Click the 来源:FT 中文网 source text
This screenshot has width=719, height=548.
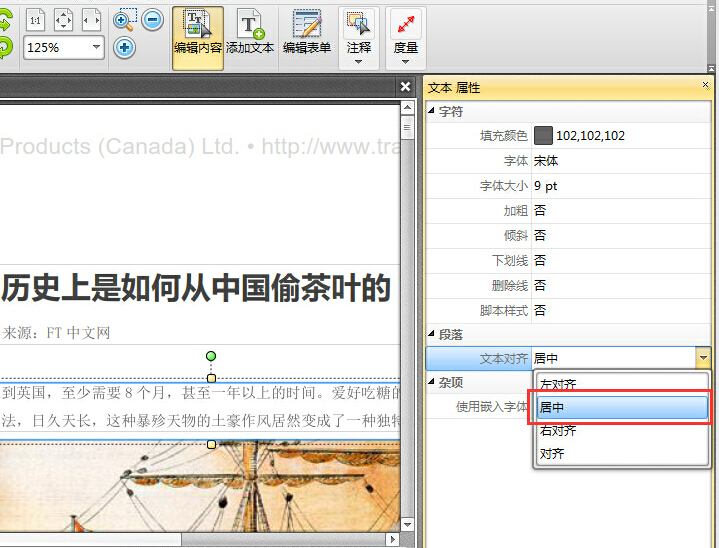[56, 332]
